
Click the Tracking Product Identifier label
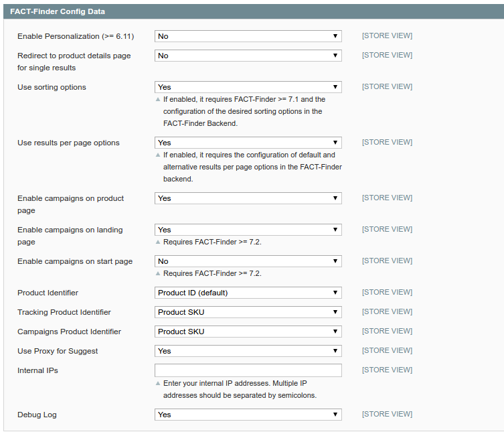[64, 312]
